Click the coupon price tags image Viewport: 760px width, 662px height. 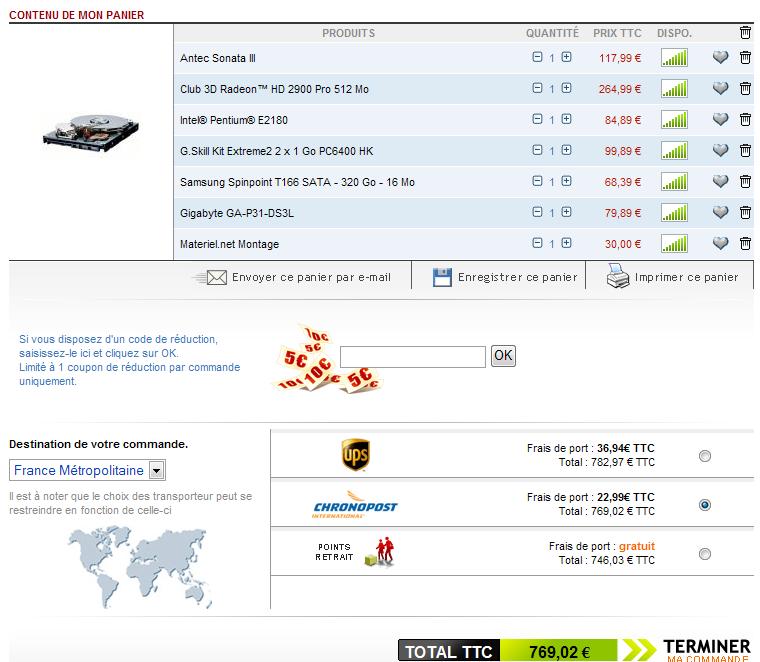(x=328, y=359)
